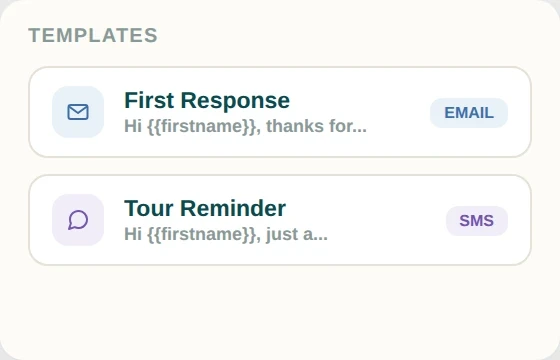Click the envelope icon for First Response
Screen dimensions: 560x360
pos(78,112)
